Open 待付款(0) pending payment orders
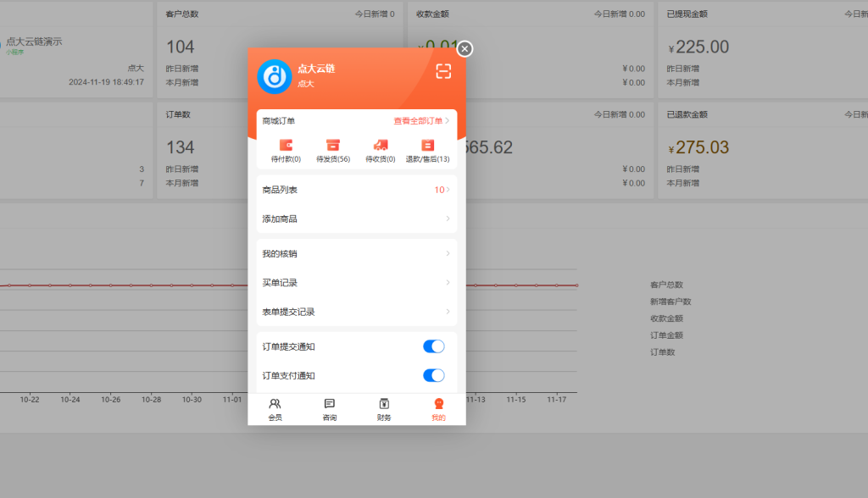868x498 pixels. (x=286, y=151)
